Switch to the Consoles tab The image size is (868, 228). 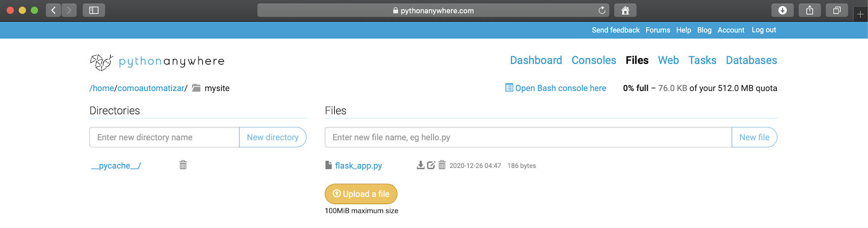(x=594, y=60)
